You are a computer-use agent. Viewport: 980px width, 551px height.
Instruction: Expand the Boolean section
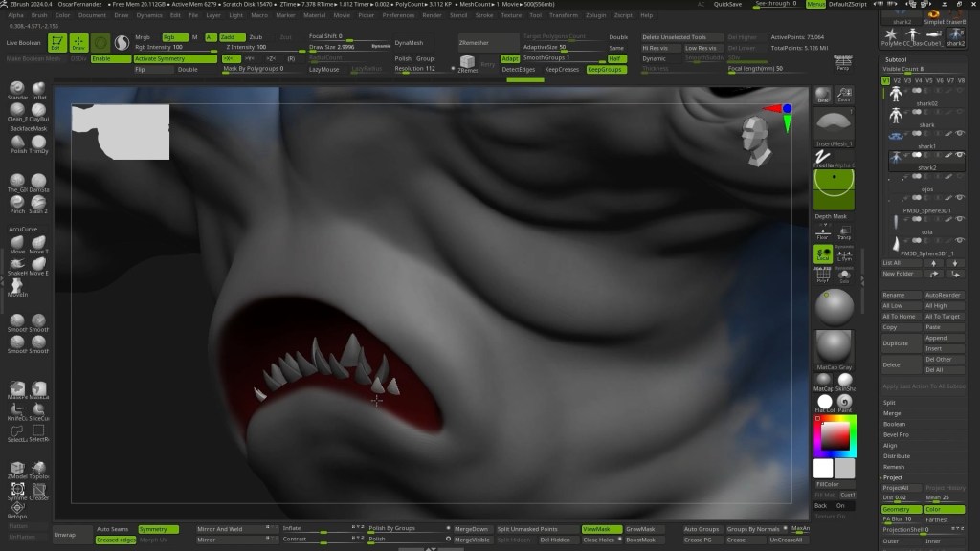coord(895,424)
